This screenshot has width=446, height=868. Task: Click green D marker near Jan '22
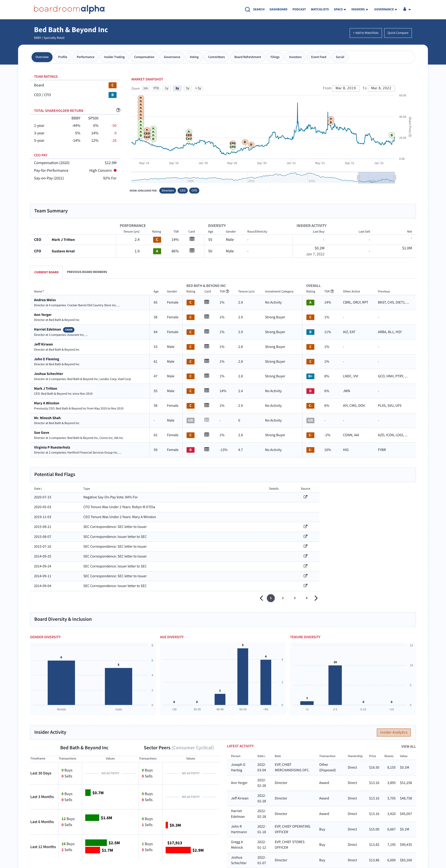391,135
